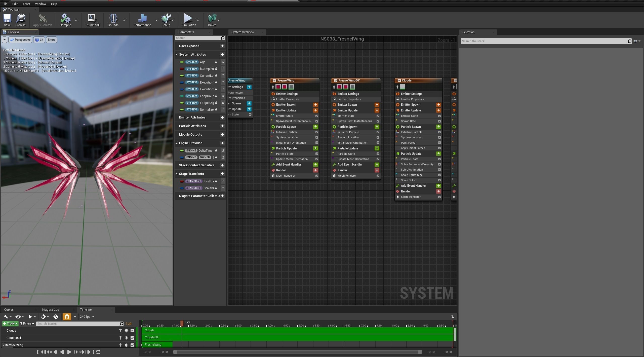
Task: Toggle the Clouds001 track enabled checkbox
Action: click(132, 338)
